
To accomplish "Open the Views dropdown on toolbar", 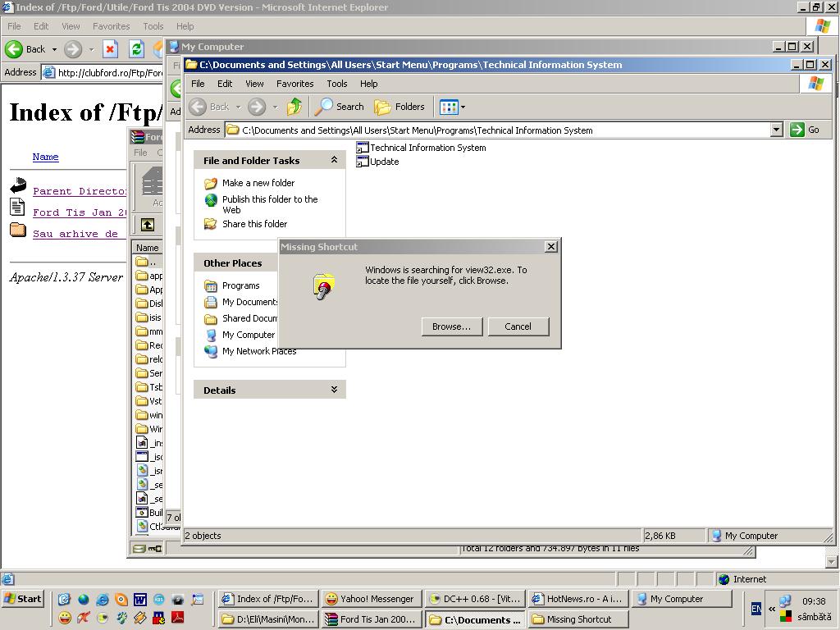I will (x=453, y=107).
